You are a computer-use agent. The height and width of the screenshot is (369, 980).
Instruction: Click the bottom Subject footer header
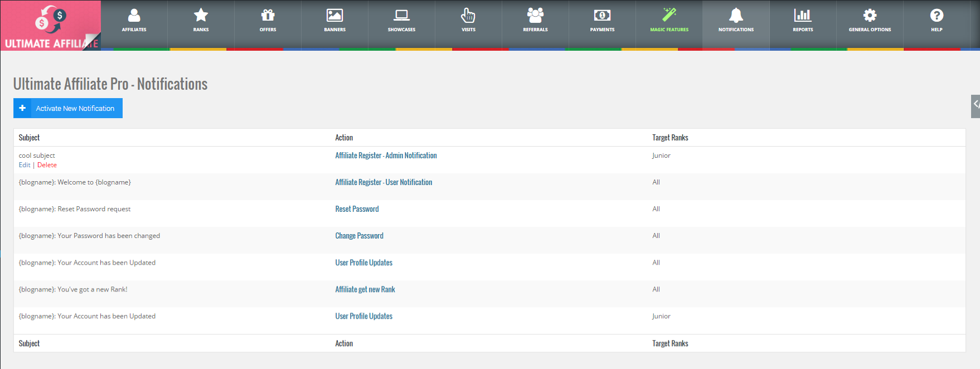point(29,343)
